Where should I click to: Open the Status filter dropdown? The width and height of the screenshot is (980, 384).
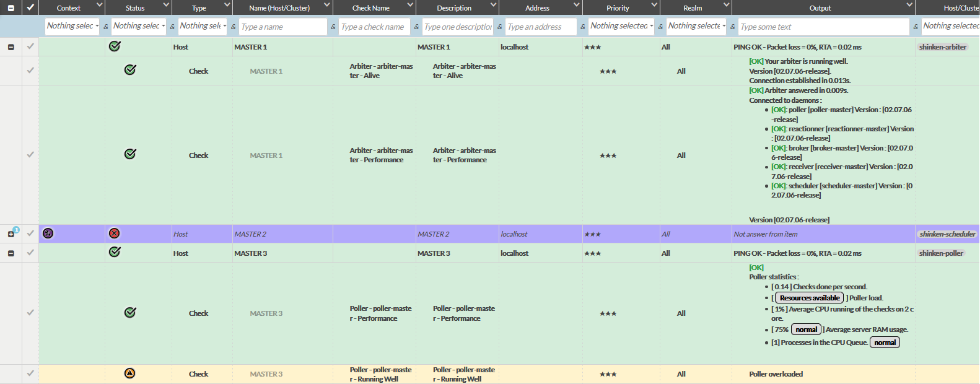[x=139, y=26]
